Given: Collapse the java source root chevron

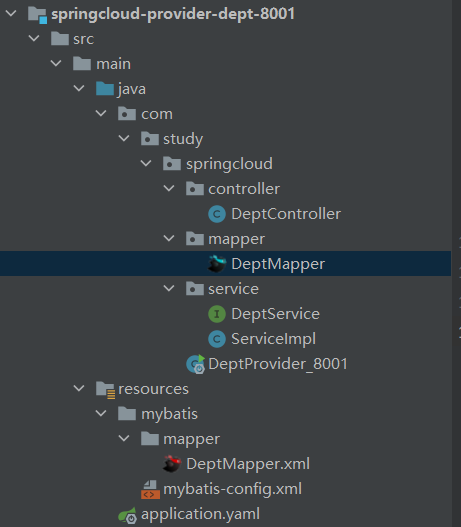Looking at the screenshot, I should pyautogui.click(x=79, y=88).
